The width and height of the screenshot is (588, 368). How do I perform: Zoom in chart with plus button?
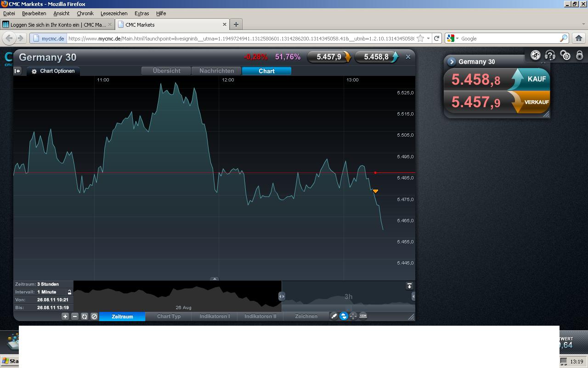[x=65, y=316]
